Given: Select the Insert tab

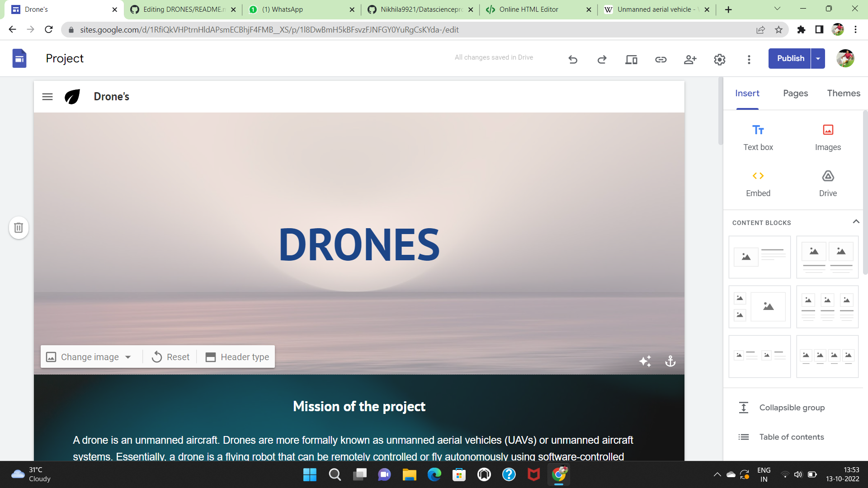Looking at the screenshot, I should 747,93.
